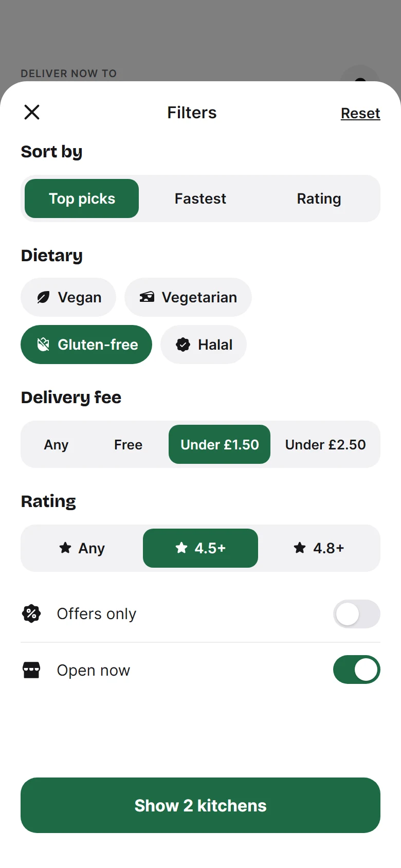Reset all filters
This screenshot has width=401, height=868.
pos(360,113)
